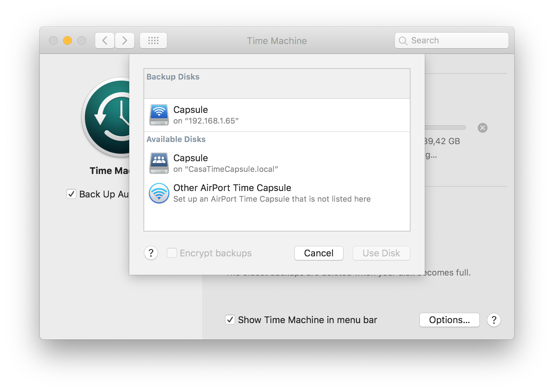The width and height of the screenshot is (554, 392).
Task: Click the Backup Disks header
Action: 173,77
